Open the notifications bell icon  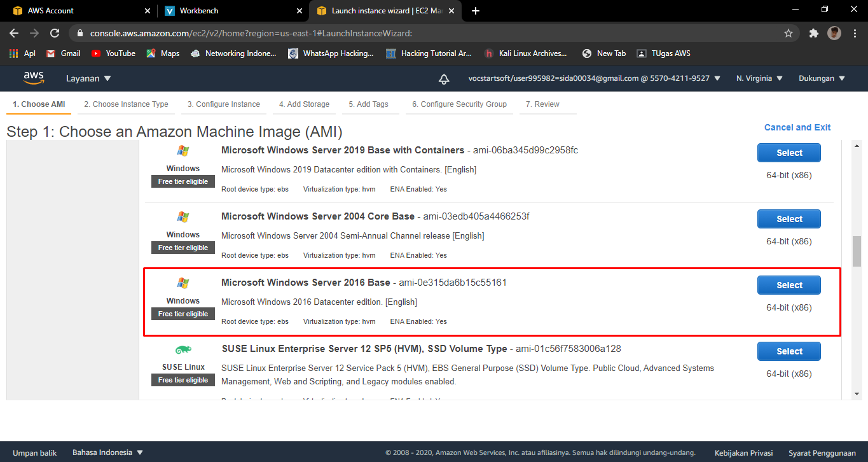[x=444, y=78]
